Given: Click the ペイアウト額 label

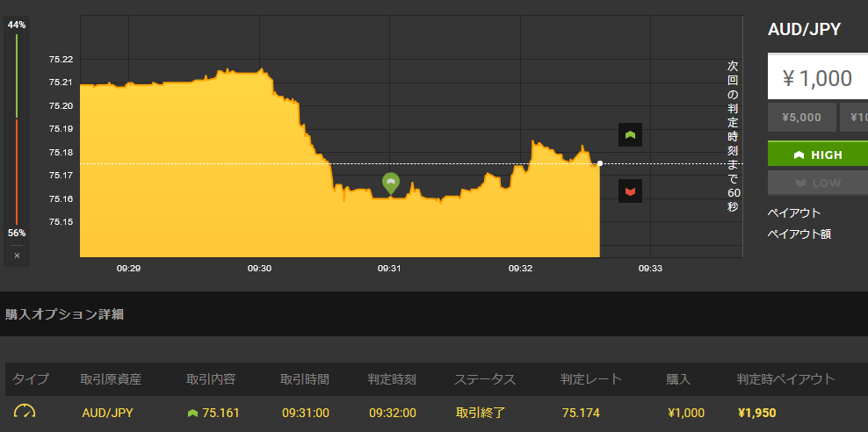Looking at the screenshot, I should coord(799,234).
